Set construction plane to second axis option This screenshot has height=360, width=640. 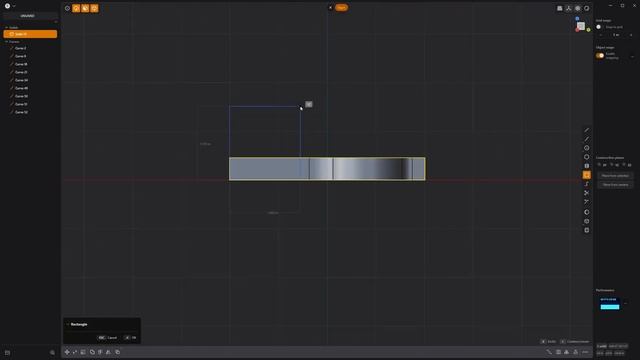[x=615, y=165]
